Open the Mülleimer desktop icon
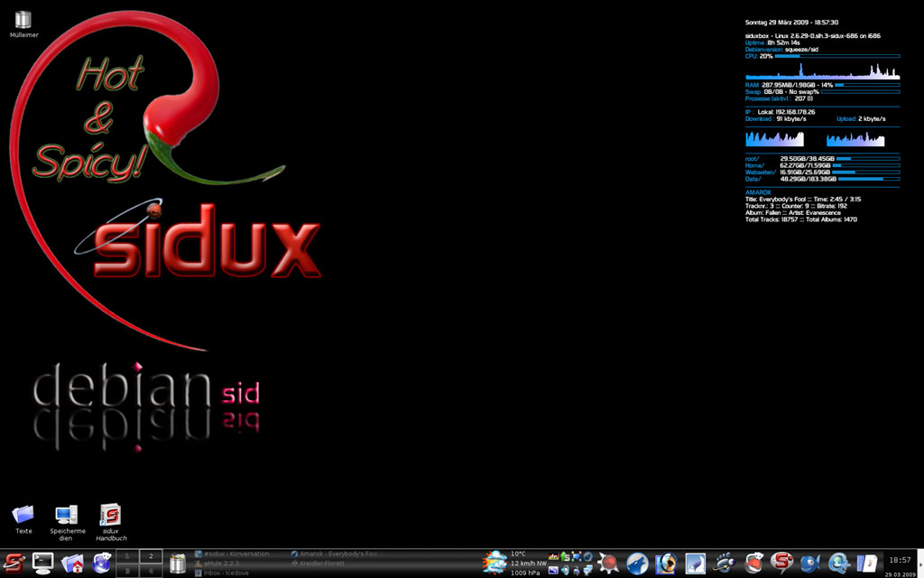Screen dimensions: 924x578 (x=23, y=22)
